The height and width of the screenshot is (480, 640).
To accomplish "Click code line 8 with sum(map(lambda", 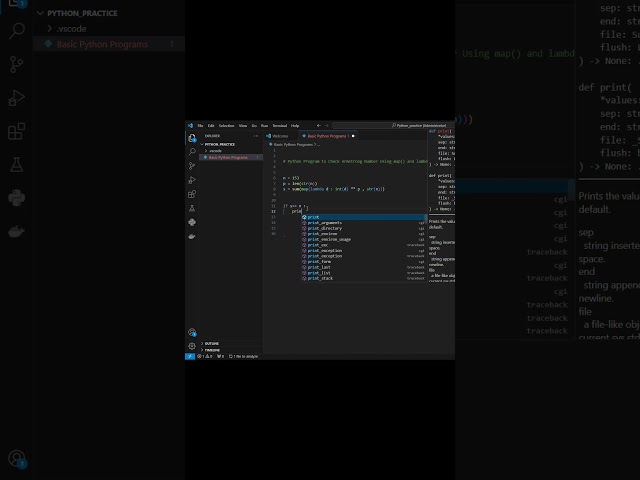I will point(333,189).
